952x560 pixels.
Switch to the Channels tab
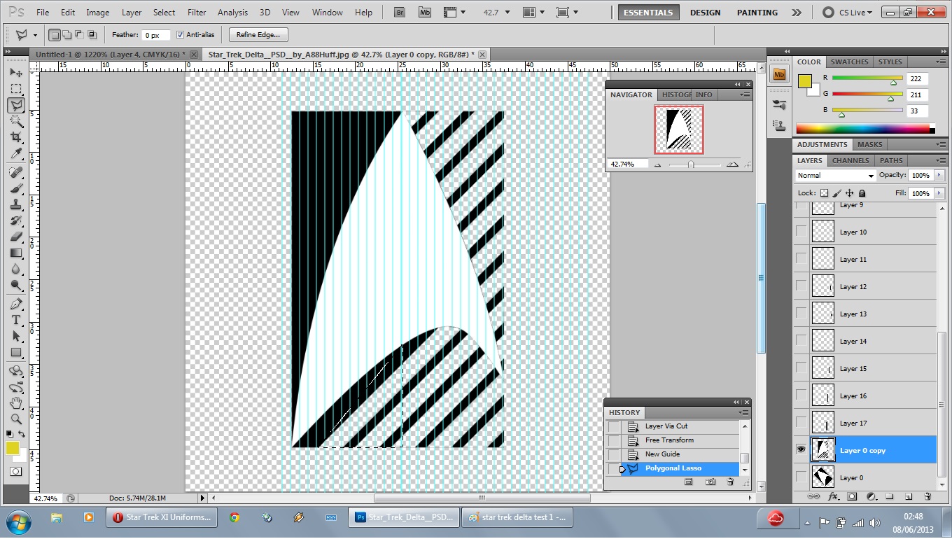coord(850,160)
